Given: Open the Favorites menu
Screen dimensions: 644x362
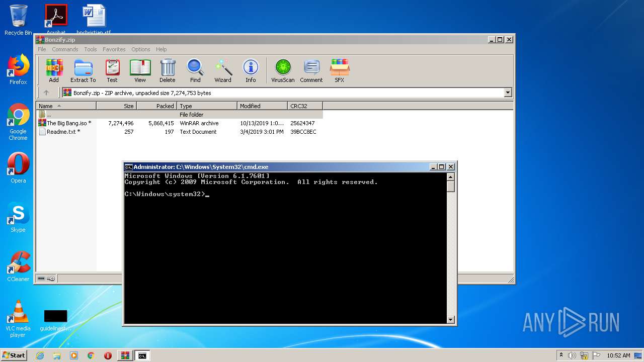Looking at the screenshot, I should (x=114, y=49).
